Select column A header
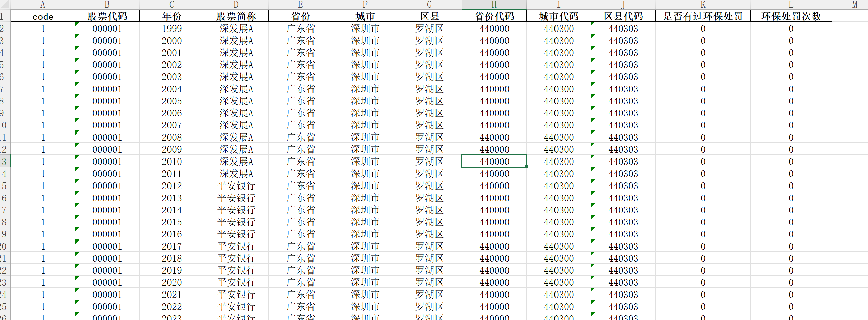868x320 pixels. [43, 4]
